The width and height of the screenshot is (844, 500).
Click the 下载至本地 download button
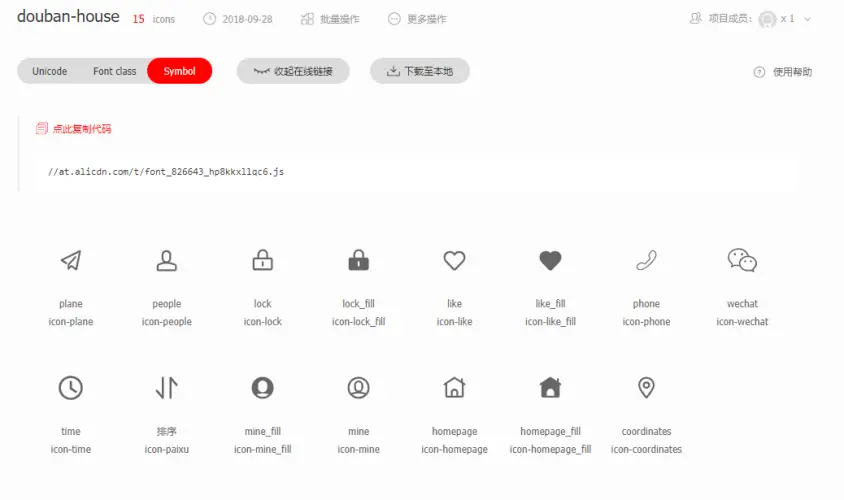click(419, 71)
